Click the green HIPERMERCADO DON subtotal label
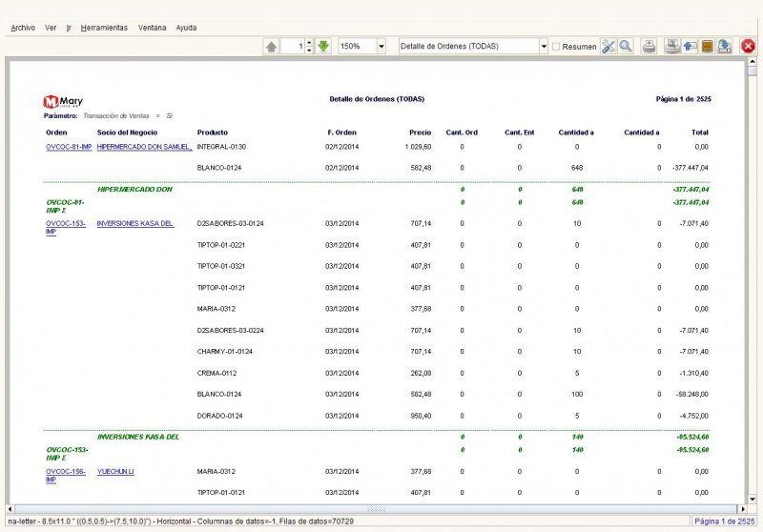Image resolution: width=763 pixels, height=532 pixels. click(x=134, y=190)
